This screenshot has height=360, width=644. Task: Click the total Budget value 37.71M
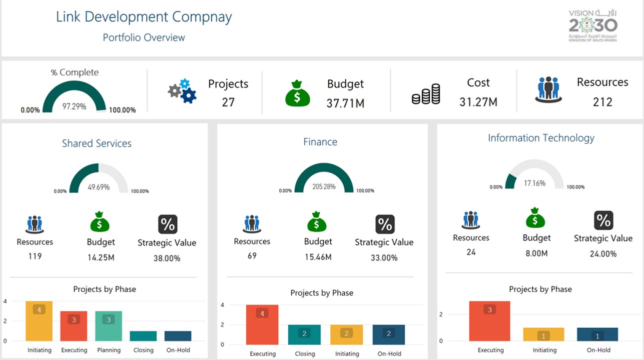coord(345,103)
